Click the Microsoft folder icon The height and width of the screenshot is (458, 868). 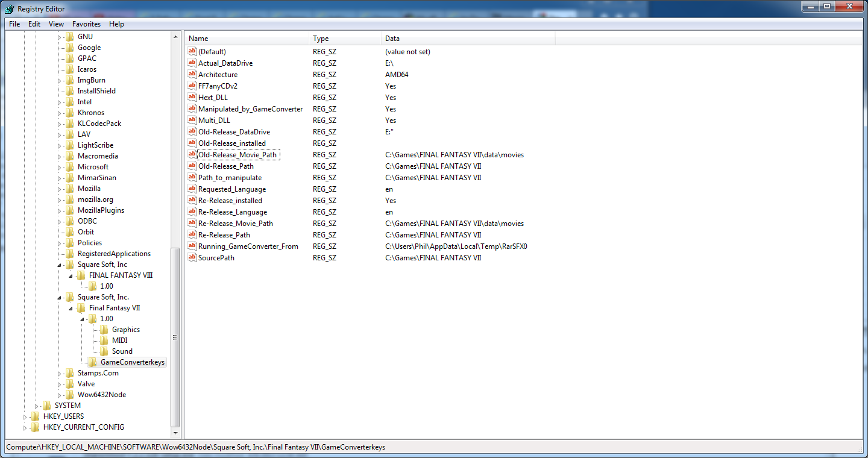pos(70,167)
